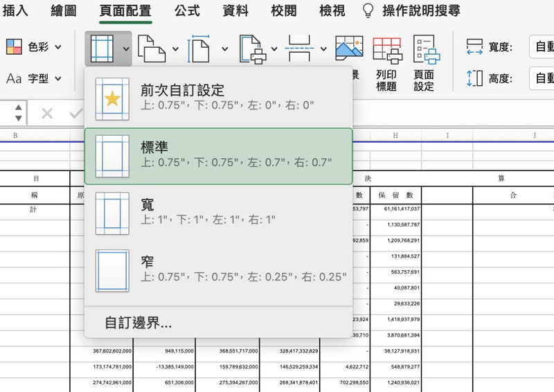This screenshot has height=392, width=554.
Task: Expand the Breaks dropdown arrow
Action: tap(323, 48)
